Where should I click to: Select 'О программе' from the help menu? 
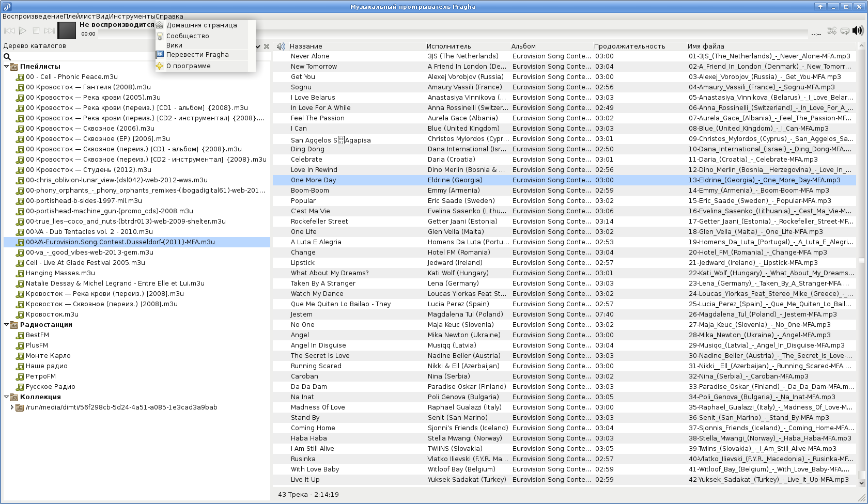point(188,66)
